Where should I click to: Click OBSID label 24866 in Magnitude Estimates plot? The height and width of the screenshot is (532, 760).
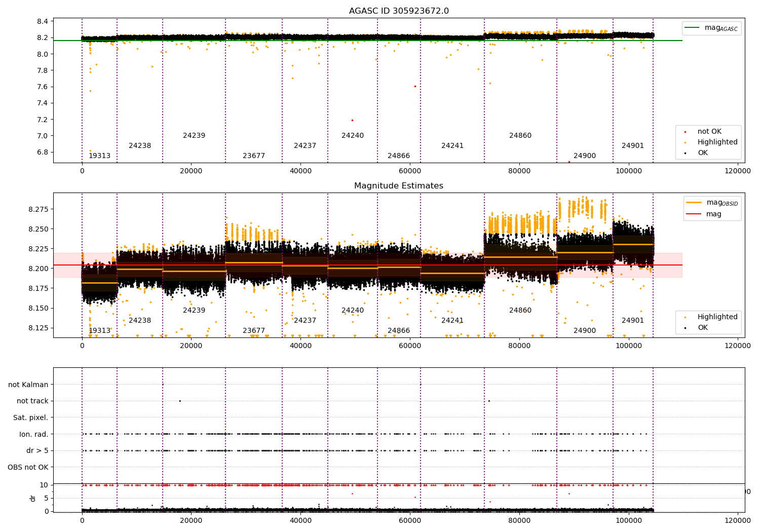(x=399, y=331)
